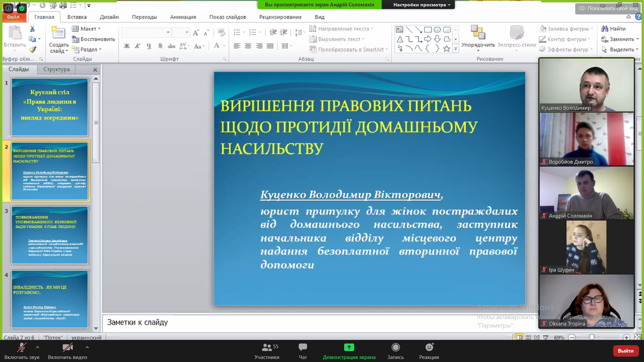The width and height of the screenshot is (644, 362).
Task: Switch to the Анимация tab
Action: 183,17
